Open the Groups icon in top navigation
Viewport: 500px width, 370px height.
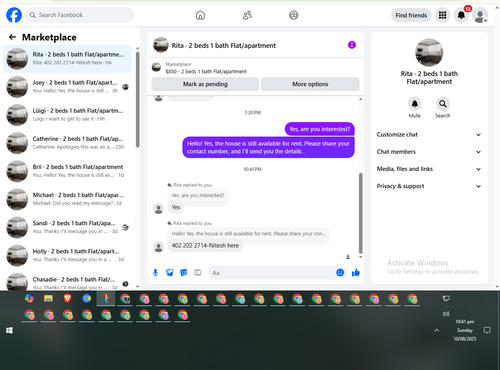click(x=294, y=15)
